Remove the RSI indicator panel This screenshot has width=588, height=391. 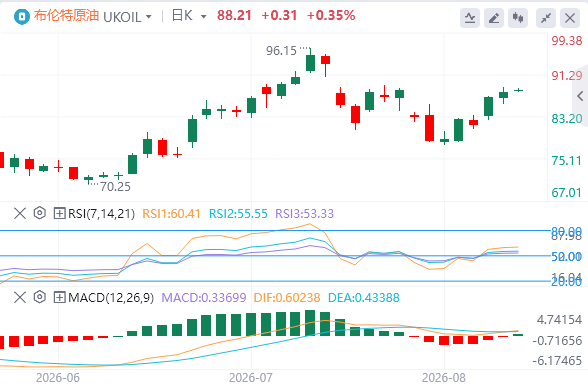coord(20,213)
